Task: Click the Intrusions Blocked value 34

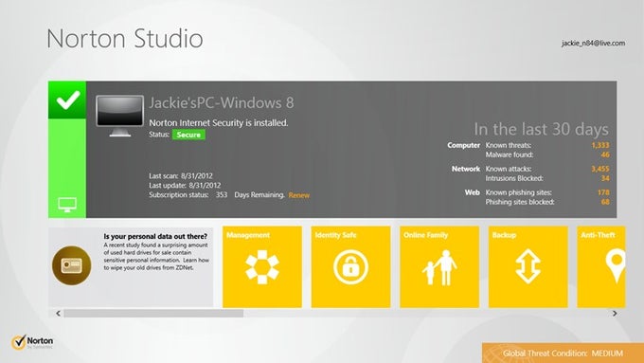Action: [605, 178]
